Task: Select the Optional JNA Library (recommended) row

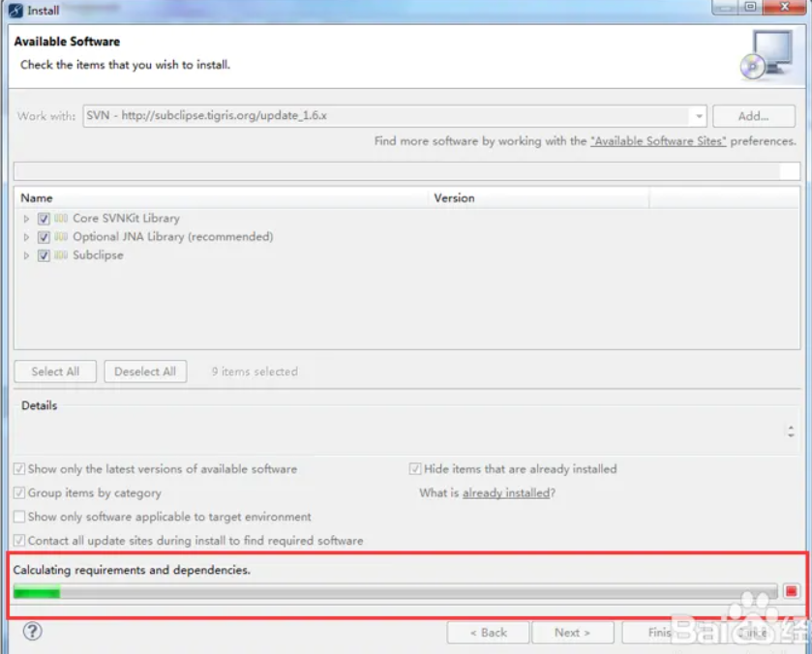Action: [173, 237]
